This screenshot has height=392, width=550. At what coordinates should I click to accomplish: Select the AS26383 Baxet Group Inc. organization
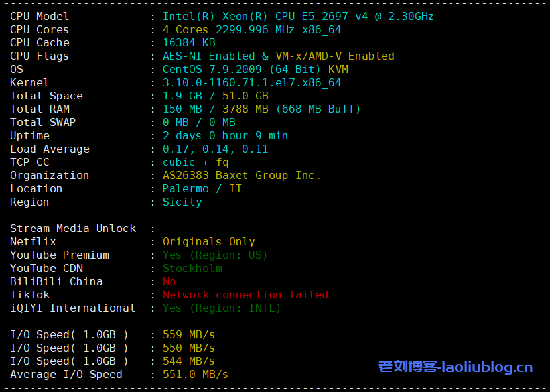click(x=241, y=175)
